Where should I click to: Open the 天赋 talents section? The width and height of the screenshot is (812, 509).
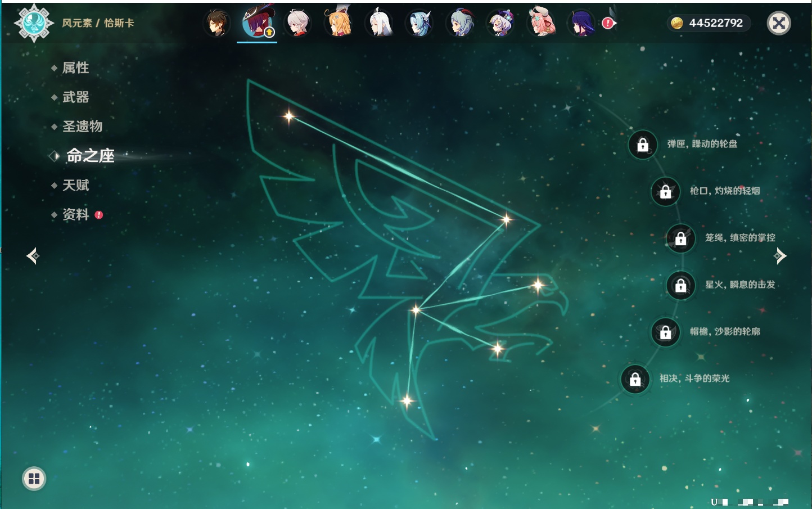coord(75,185)
